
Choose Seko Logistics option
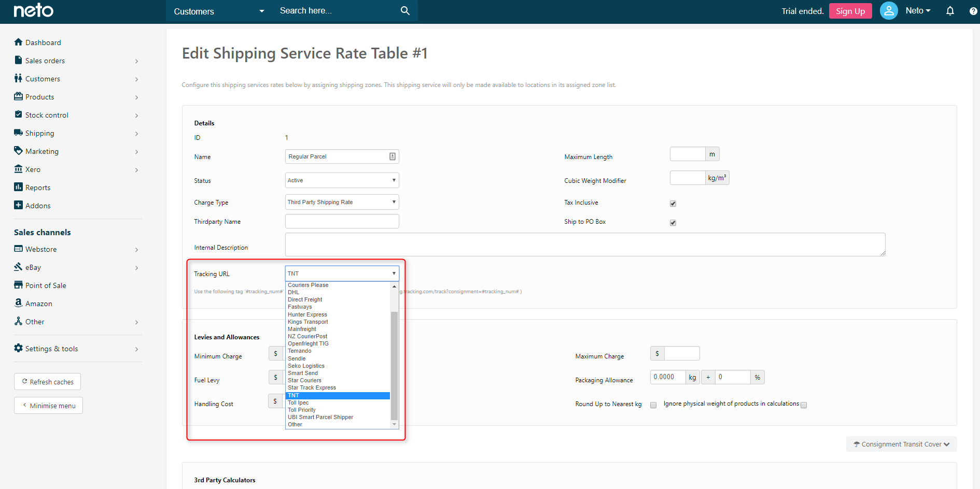tap(338, 366)
